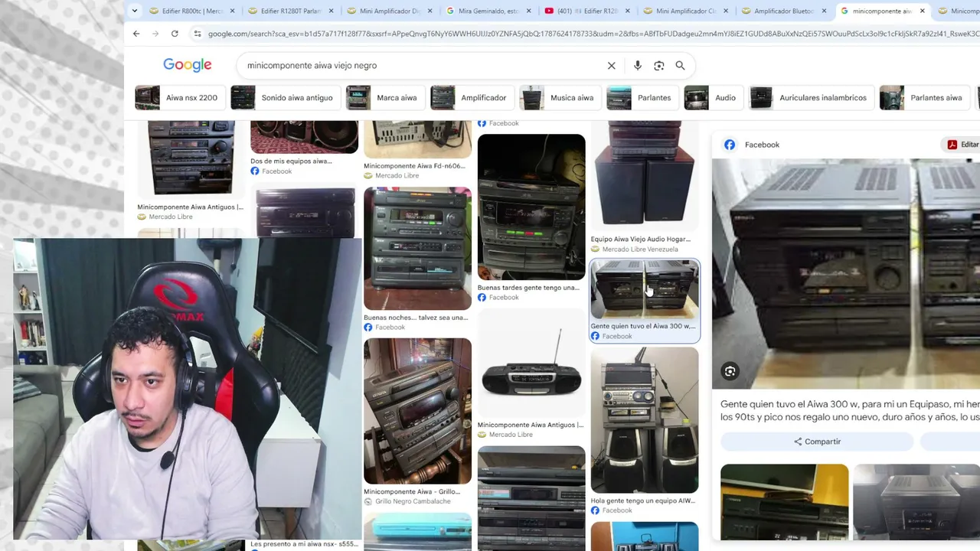Viewport: 980px width, 551px height.
Task: Close the Mini Amplificador De tab
Action: coord(430,11)
